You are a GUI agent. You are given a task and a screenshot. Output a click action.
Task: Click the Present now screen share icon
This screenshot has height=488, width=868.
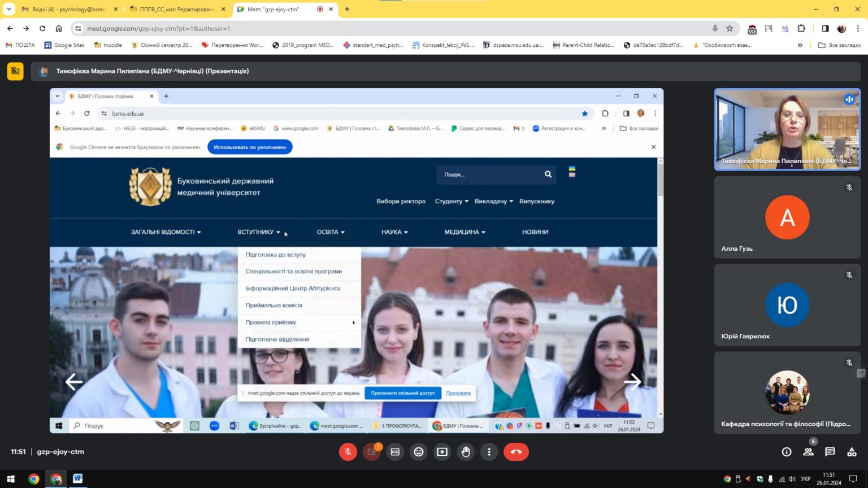[442, 452]
